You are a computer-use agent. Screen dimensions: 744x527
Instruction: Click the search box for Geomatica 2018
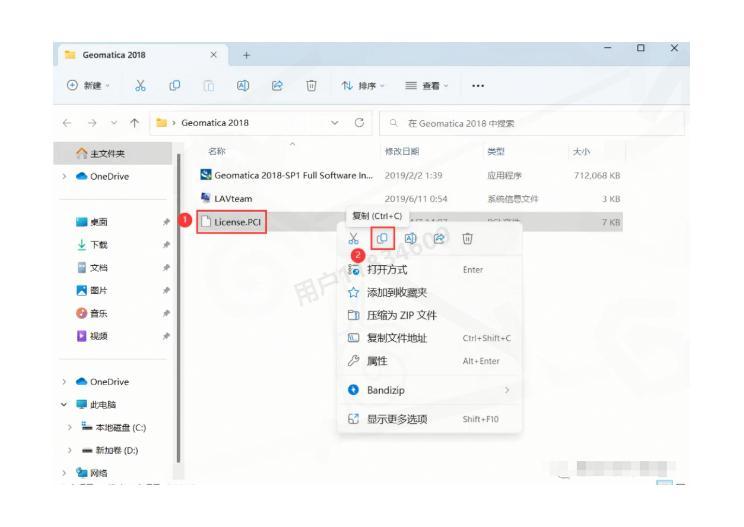pos(532,123)
